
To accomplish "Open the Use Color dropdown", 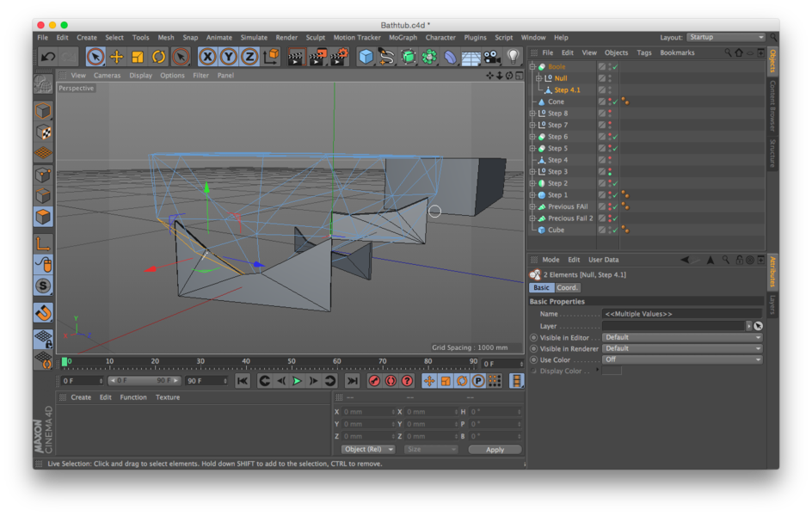I will click(x=682, y=359).
